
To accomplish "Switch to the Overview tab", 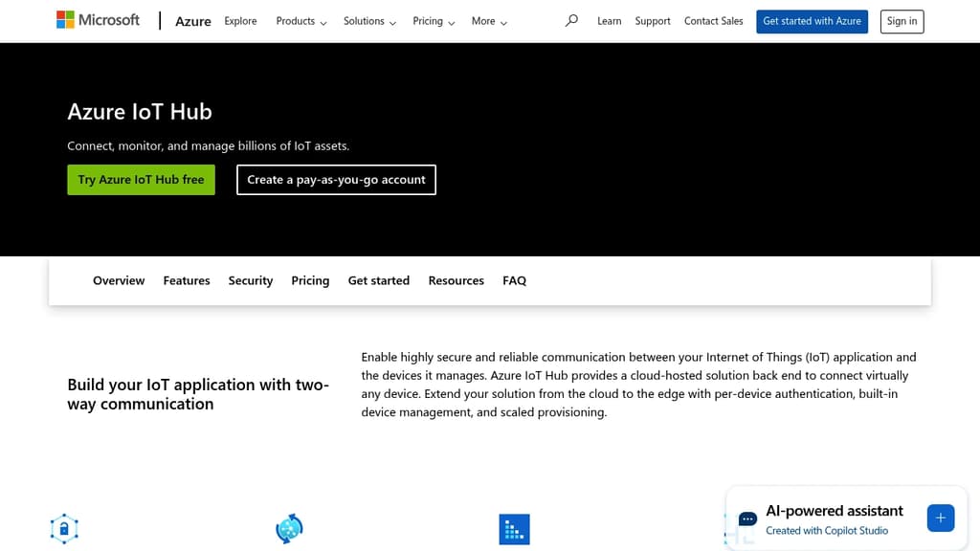I will click(119, 280).
